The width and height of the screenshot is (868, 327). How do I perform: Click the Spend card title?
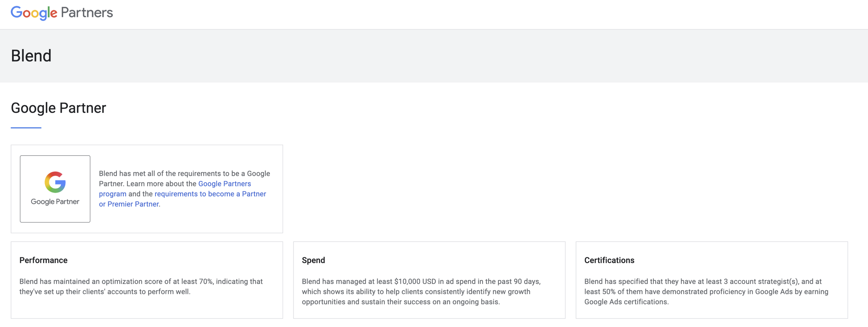pos(313,260)
